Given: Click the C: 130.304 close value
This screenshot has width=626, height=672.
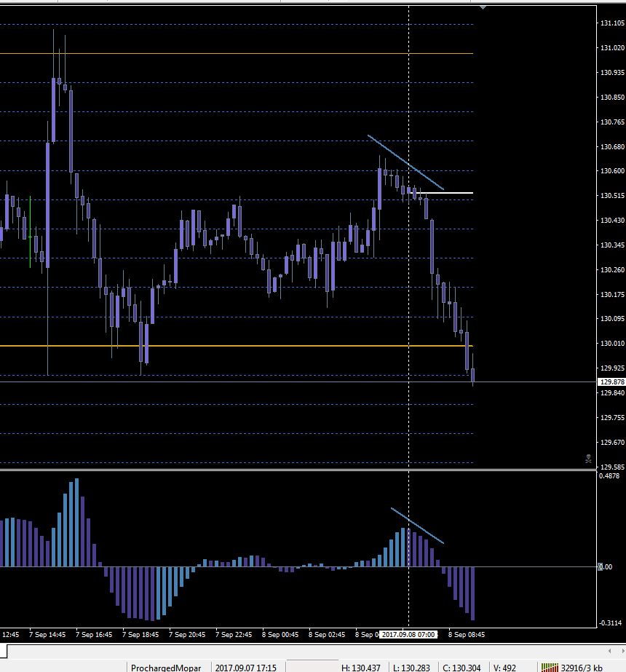Looking at the screenshot, I should click(x=461, y=668).
